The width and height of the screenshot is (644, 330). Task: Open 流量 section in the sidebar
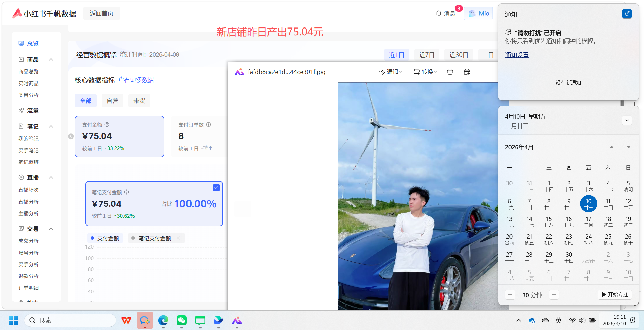coord(29,110)
